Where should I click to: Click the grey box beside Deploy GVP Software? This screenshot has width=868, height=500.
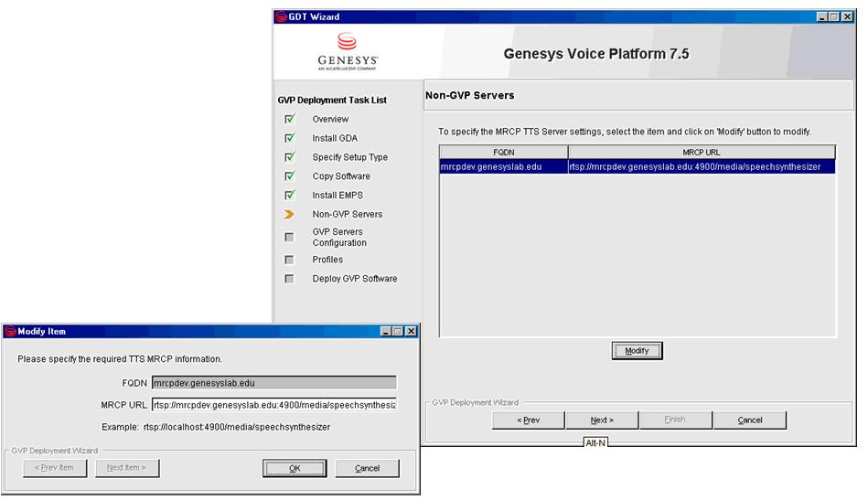[290, 279]
